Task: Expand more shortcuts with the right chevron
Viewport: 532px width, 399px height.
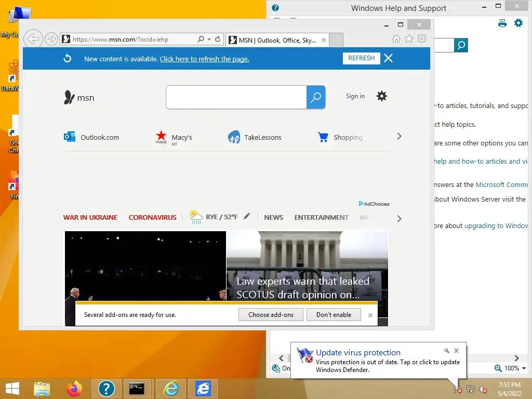Action: [x=399, y=137]
